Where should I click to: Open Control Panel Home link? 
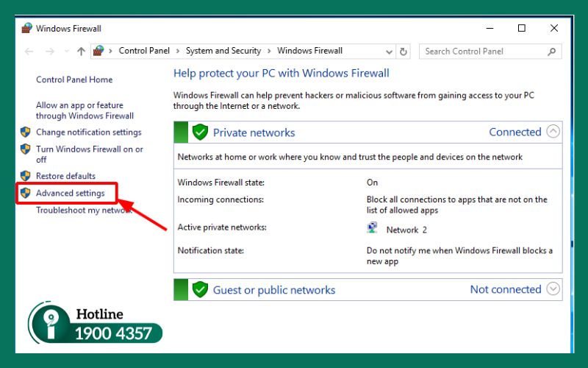click(x=74, y=79)
